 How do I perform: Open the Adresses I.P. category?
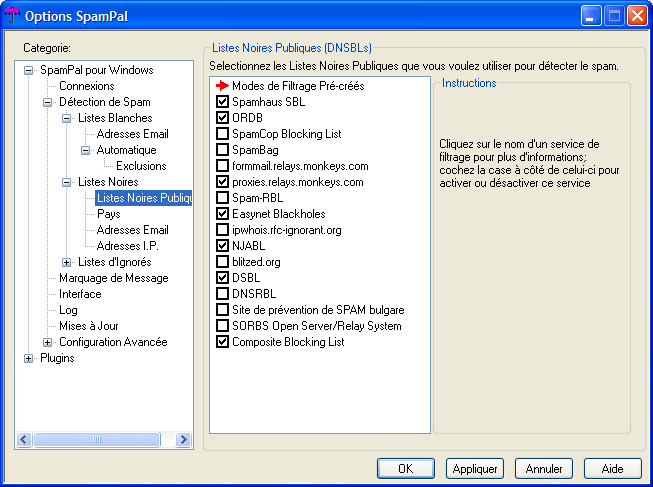click(127, 246)
